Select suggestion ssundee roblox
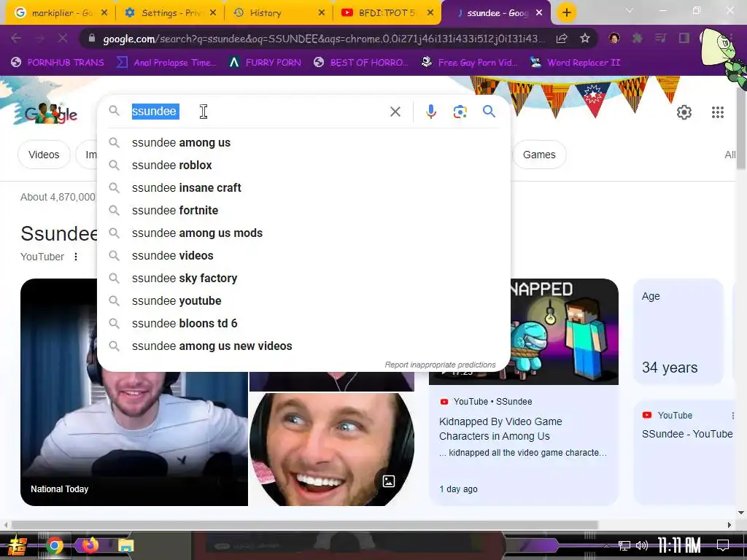747x560 pixels. (303, 166)
